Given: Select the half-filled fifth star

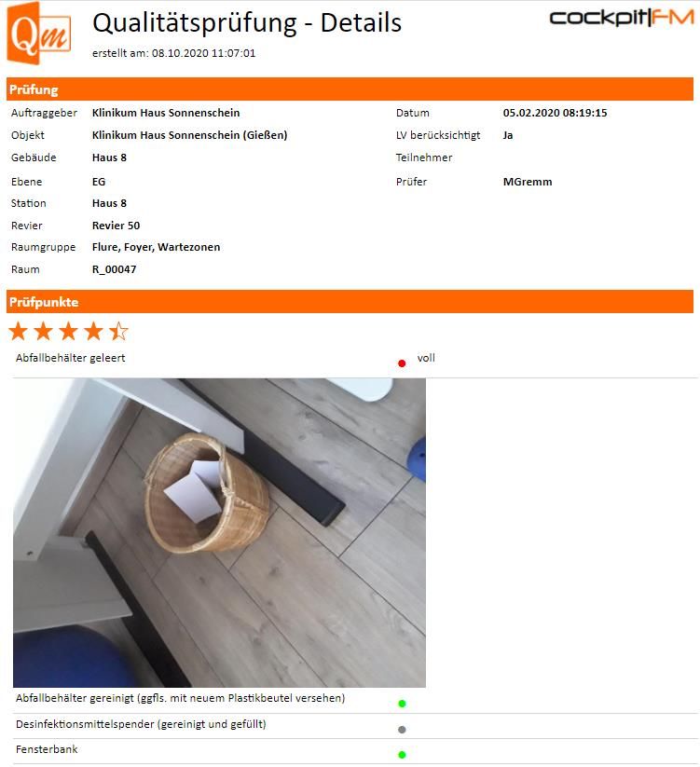Looking at the screenshot, I should [x=118, y=331].
